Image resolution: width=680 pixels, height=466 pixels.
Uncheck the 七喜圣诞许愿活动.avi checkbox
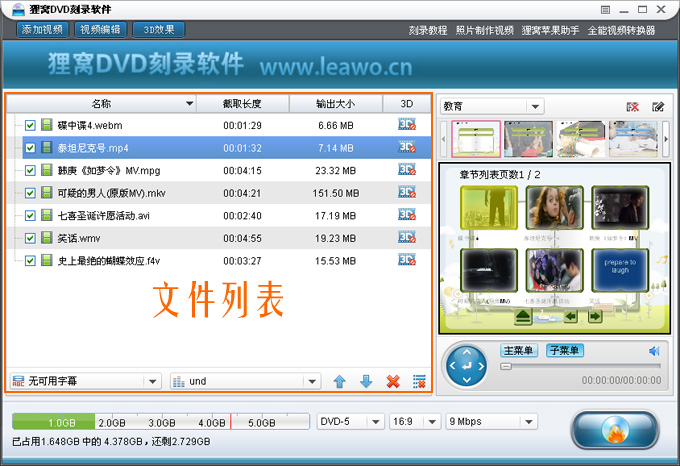click(30, 215)
